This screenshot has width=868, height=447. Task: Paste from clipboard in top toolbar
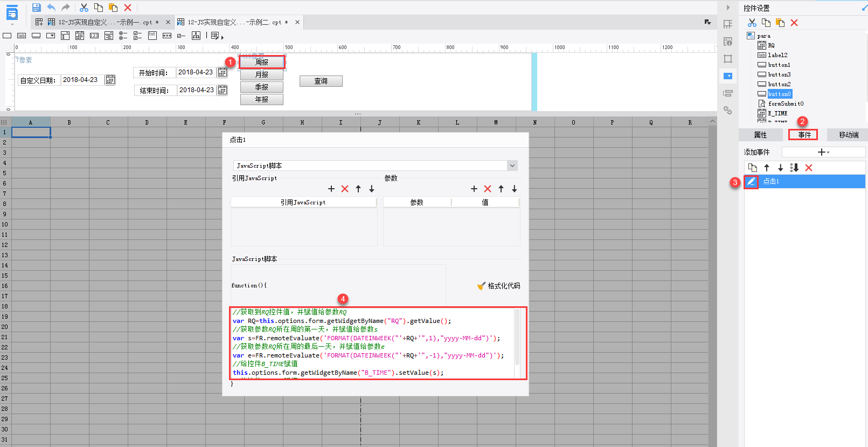(113, 8)
